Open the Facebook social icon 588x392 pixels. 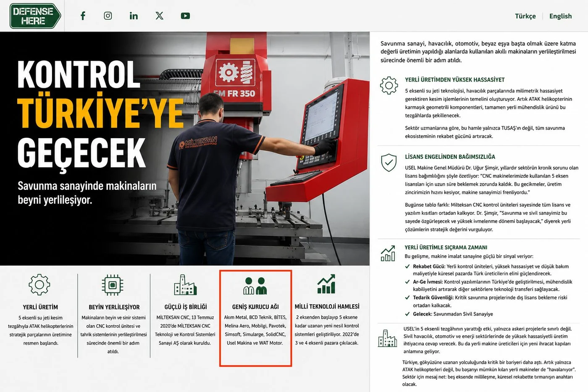tap(83, 16)
